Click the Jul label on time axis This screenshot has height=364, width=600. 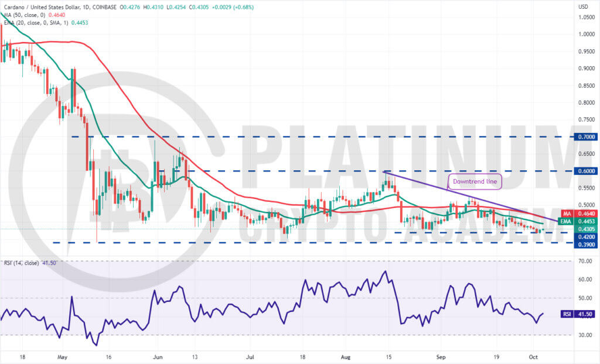[250, 357]
